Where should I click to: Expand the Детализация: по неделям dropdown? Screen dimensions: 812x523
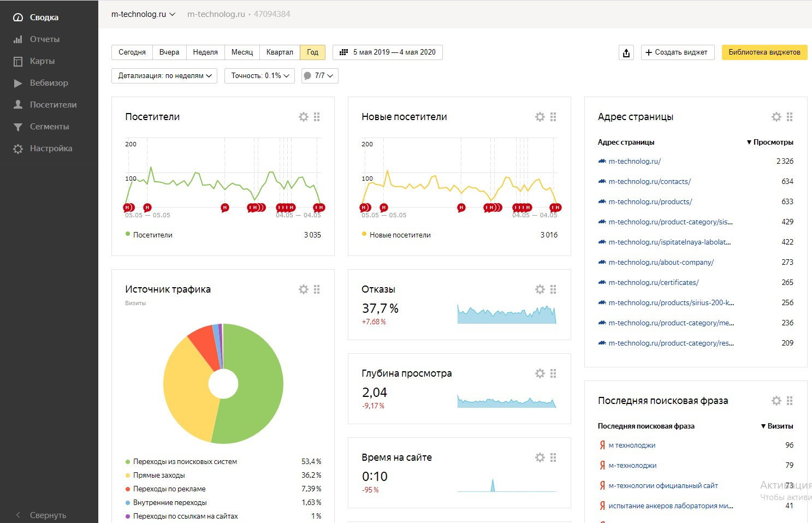pyautogui.click(x=164, y=76)
